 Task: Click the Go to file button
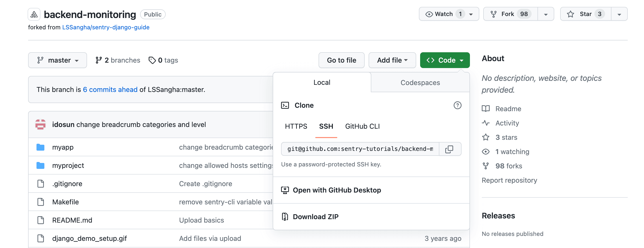pyautogui.click(x=341, y=60)
